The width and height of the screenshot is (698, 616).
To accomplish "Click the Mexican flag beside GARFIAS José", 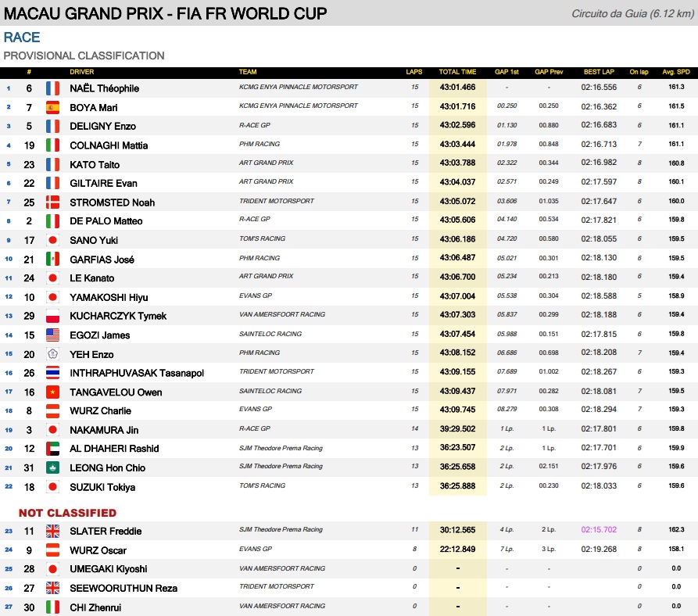I will [x=52, y=259].
